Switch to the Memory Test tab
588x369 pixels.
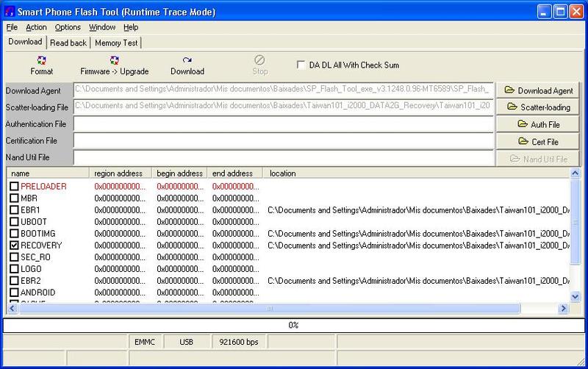click(x=116, y=43)
